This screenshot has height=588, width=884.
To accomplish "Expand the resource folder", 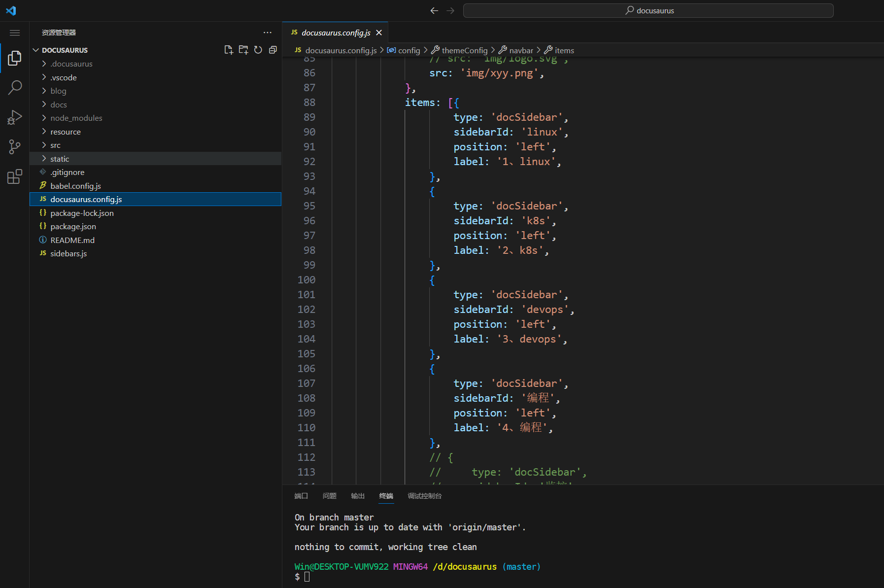I will pyautogui.click(x=155, y=132).
